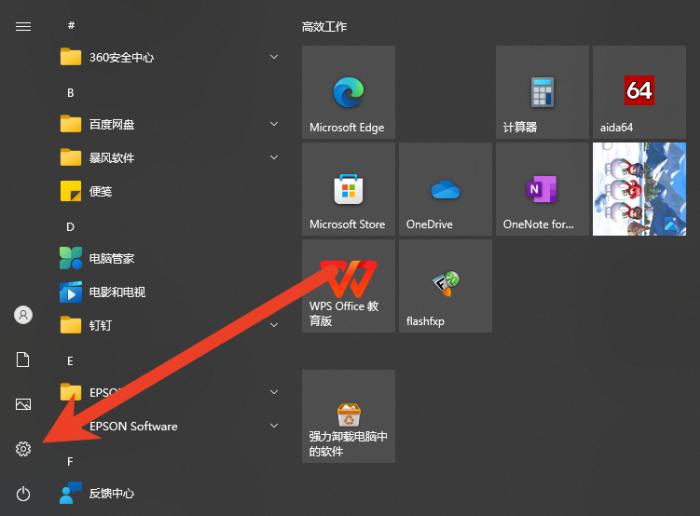
Task: Expand the EPSON Software chevron
Action: (x=274, y=426)
